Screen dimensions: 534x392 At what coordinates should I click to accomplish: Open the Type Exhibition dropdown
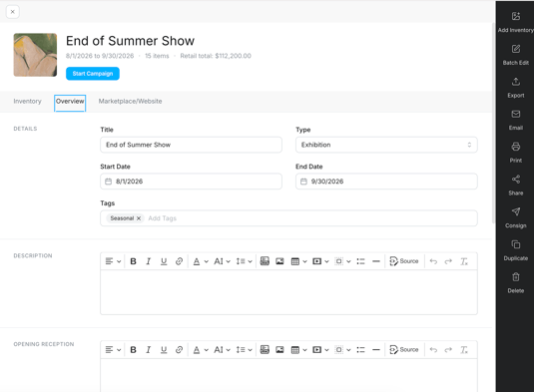[x=386, y=145]
